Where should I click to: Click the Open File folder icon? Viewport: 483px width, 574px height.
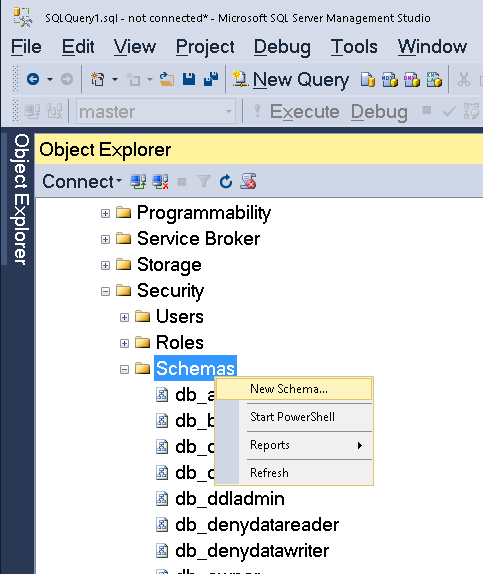point(167,79)
